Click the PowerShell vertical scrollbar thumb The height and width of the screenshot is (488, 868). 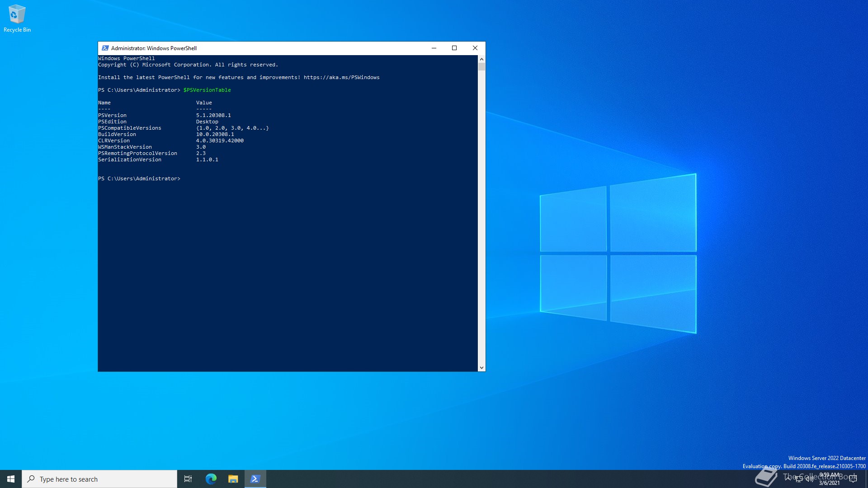[x=481, y=67]
